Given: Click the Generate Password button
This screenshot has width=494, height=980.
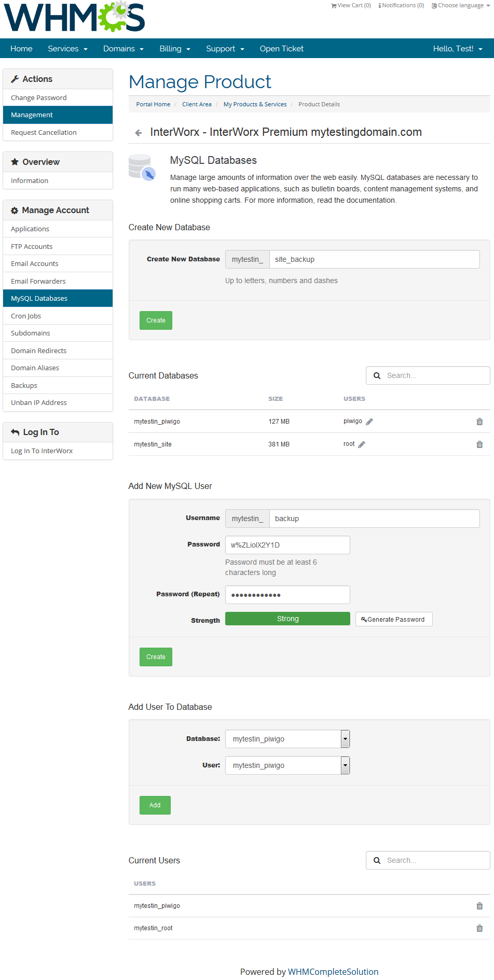Looking at the screenshot, I should [394, 619].
